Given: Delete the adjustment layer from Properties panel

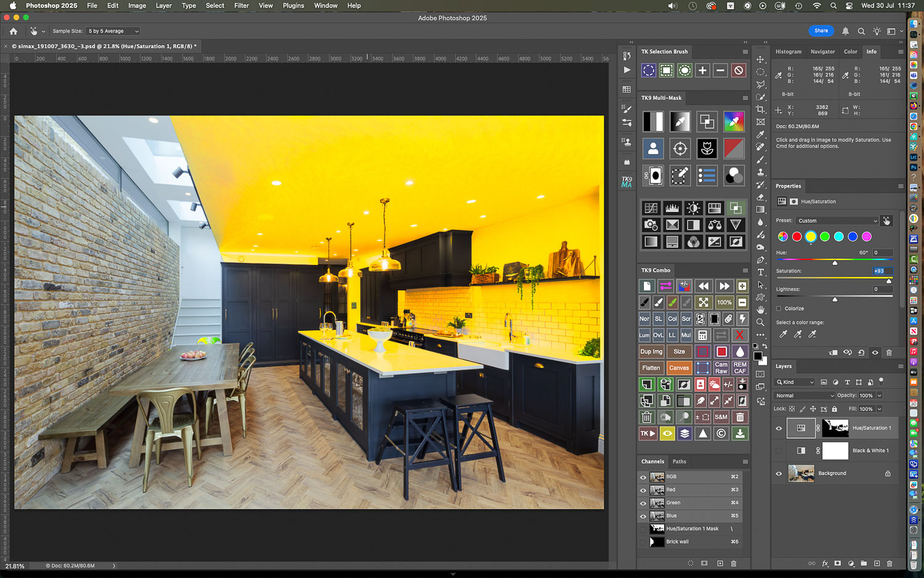Looking at the screenshot, I should (x=889, y=352).
